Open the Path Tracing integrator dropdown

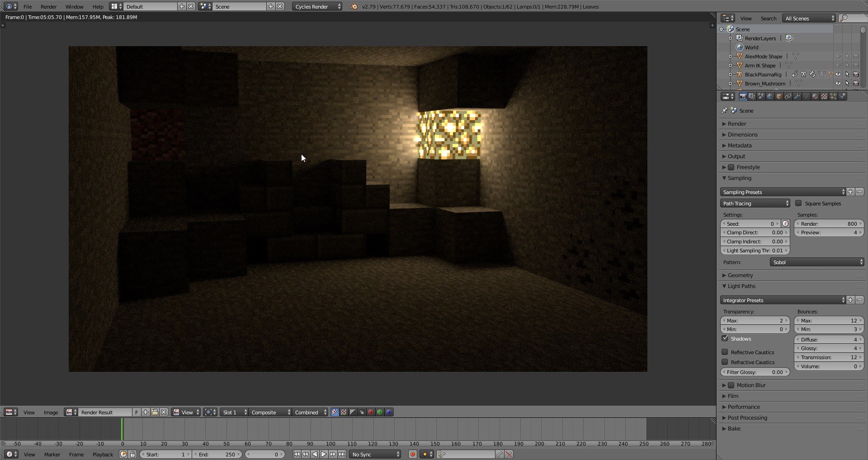755,203
